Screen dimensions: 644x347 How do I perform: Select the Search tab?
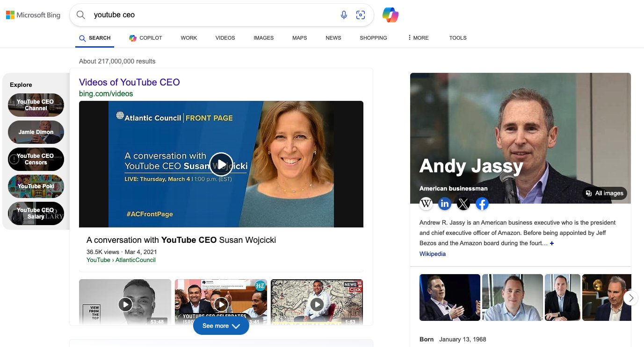(95, 38)
